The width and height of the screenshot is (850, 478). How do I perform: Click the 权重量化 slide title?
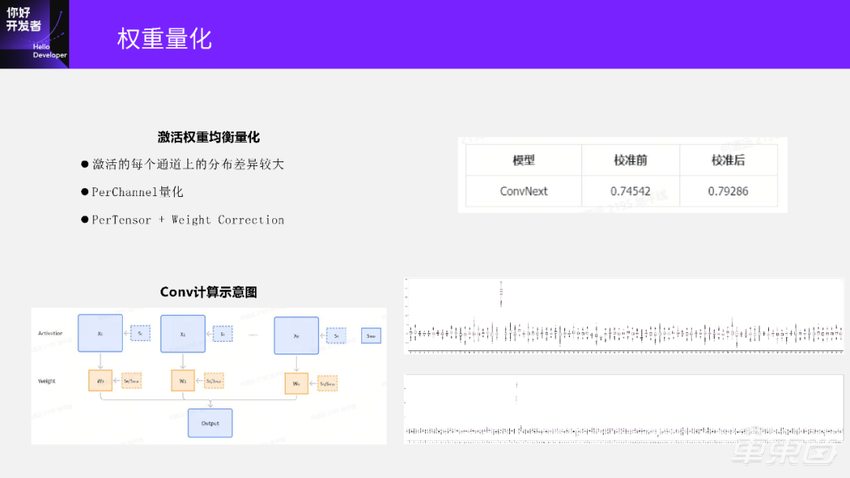(x=164, y=39)
